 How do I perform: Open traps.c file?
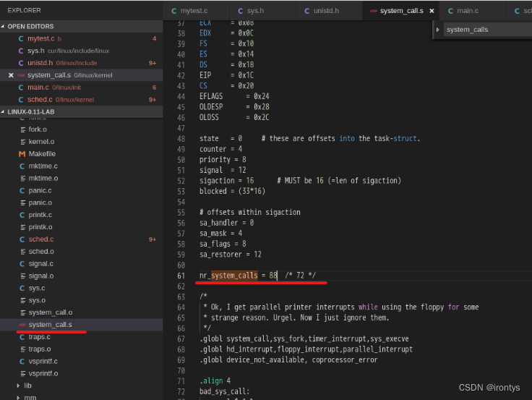point(82,337)
